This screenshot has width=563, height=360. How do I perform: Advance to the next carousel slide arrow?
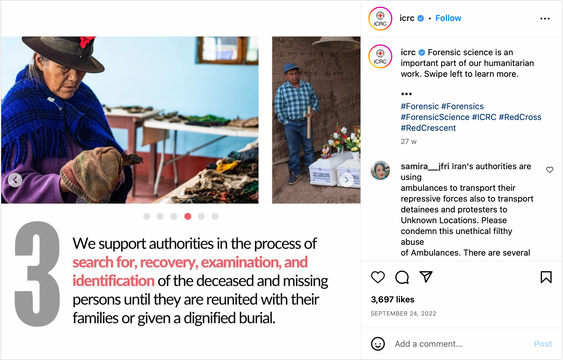pos(346,180)
